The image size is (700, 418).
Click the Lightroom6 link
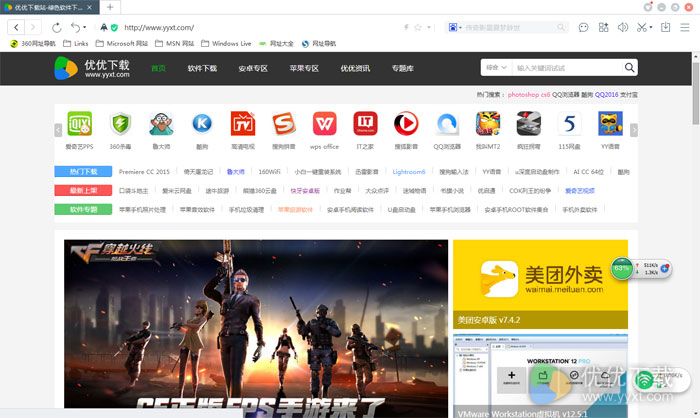click(x=408, y=171)
